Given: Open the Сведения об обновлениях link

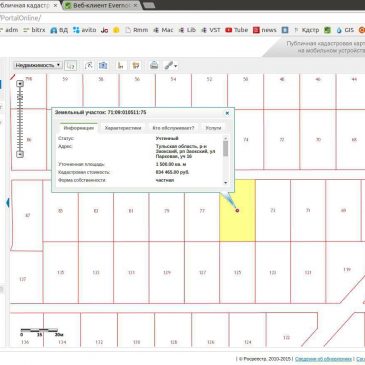Looking at the screenshot, I should pos(323,359).
